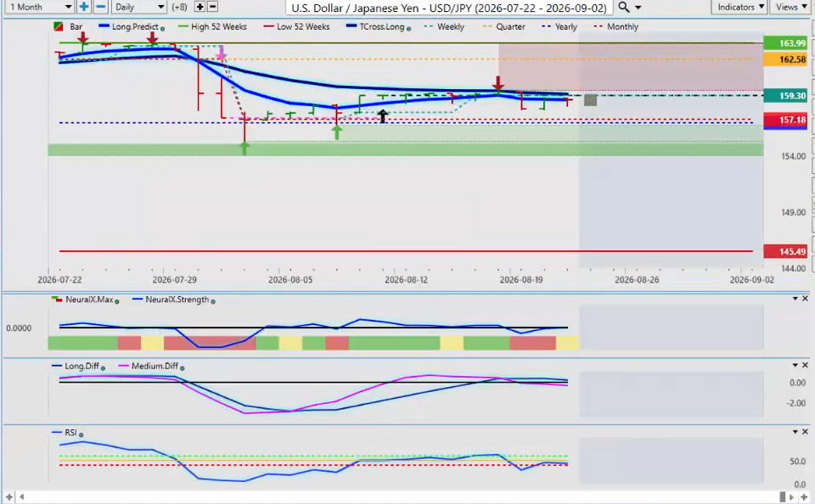Click the green 163.99 price label
The height and width of the screenshot is (504, 815).
784,43
